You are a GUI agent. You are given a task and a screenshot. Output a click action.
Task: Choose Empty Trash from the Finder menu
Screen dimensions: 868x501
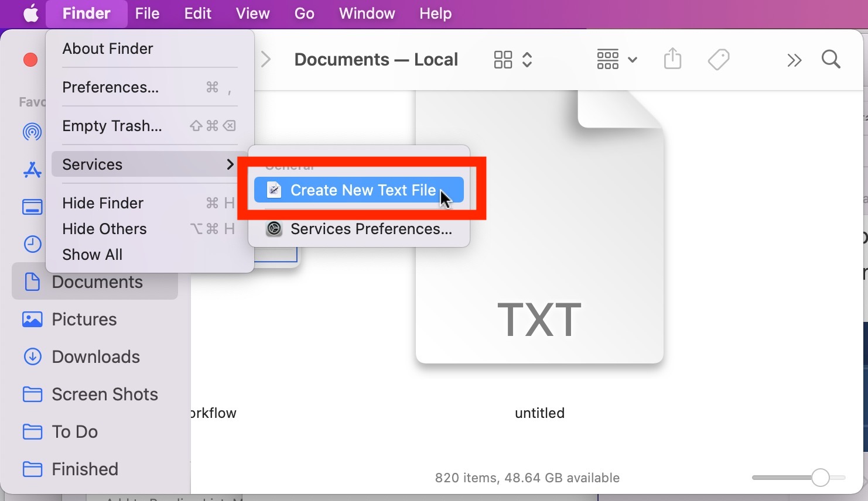tap(112, 126)
